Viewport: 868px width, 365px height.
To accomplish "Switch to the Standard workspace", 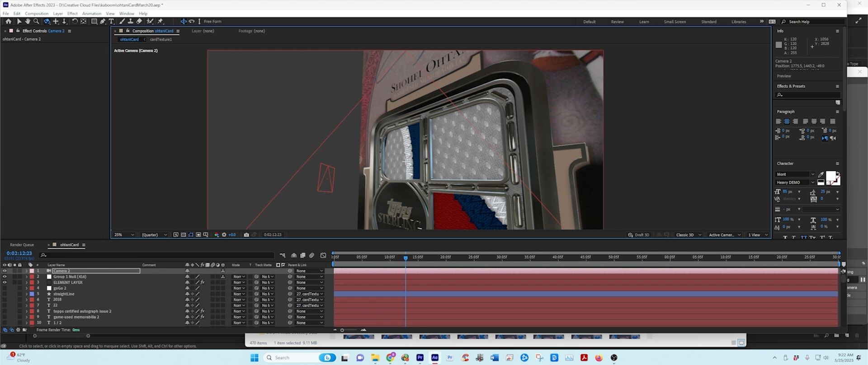I will click(x=708, y=22).
